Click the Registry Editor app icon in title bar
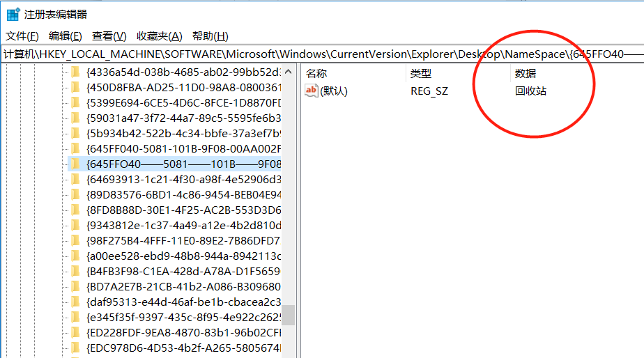The image size is (644, 358). pyautogui.click(x=13, y=14)
